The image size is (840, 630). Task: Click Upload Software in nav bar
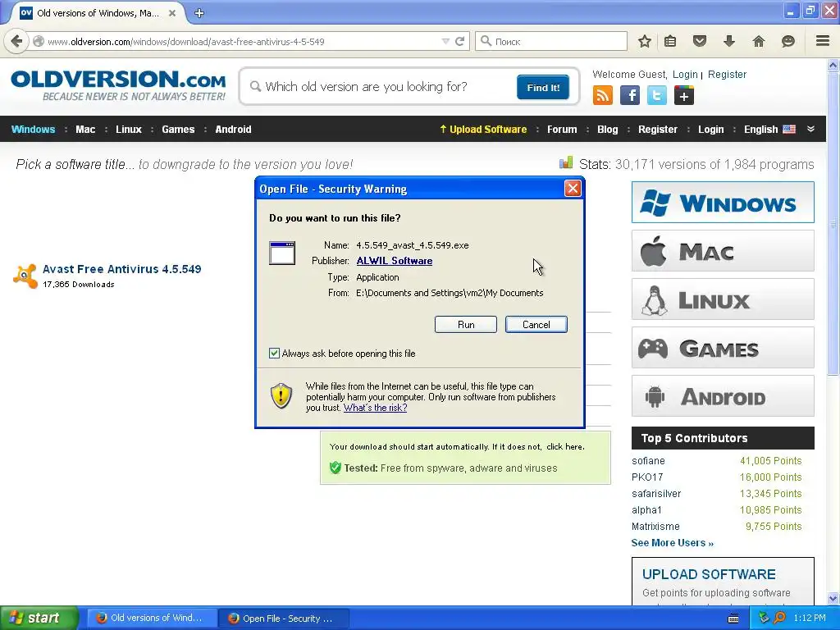pyautogui.click(x=483, y=129)
